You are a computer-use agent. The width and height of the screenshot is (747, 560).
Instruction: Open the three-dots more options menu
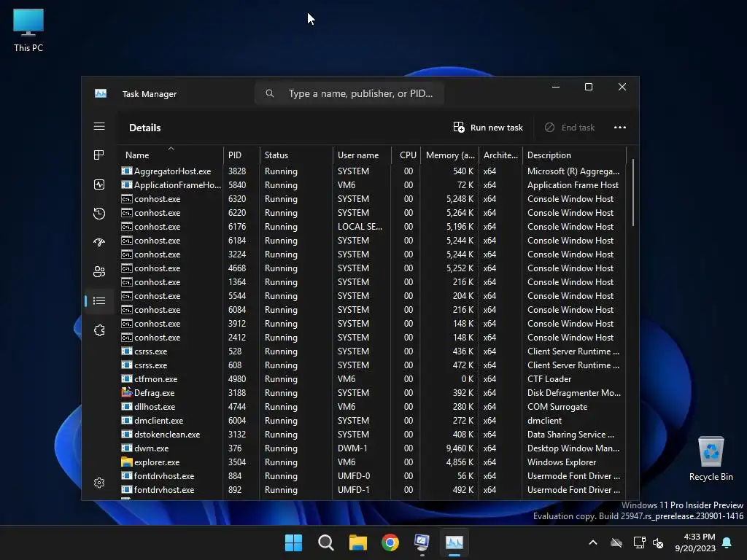click(x=620, y=127)
